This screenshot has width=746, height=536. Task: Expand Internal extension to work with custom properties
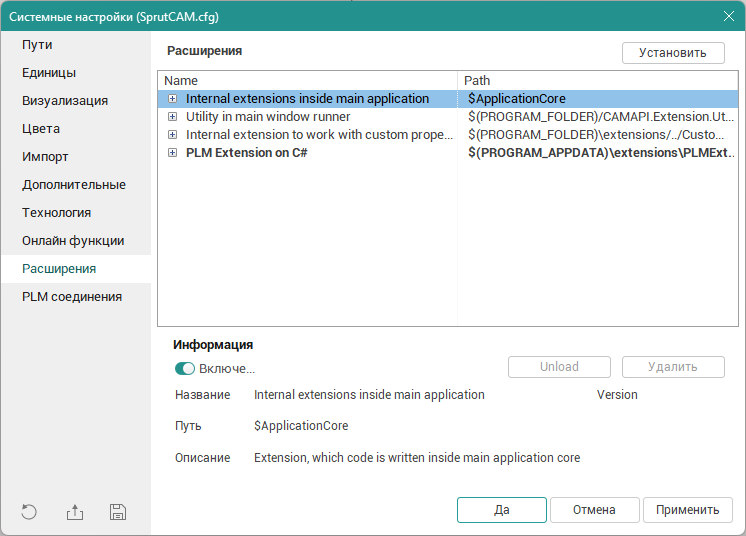tap(173, 135)
